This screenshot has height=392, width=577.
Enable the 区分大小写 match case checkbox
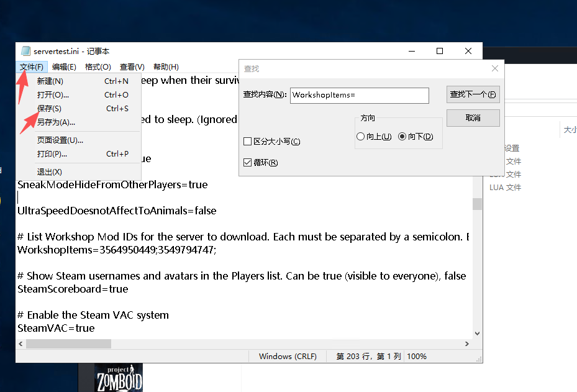click(248, 142)
